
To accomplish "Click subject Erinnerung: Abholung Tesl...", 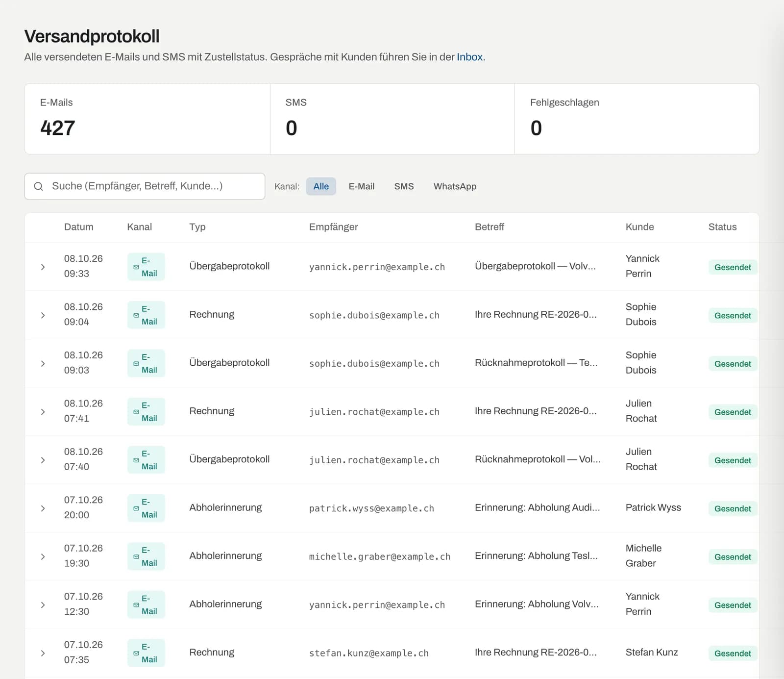I will pos(536,556).
